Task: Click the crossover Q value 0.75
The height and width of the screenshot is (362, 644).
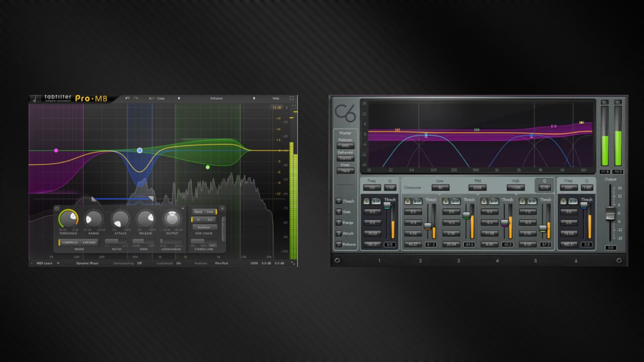Action: coord(545,188)
